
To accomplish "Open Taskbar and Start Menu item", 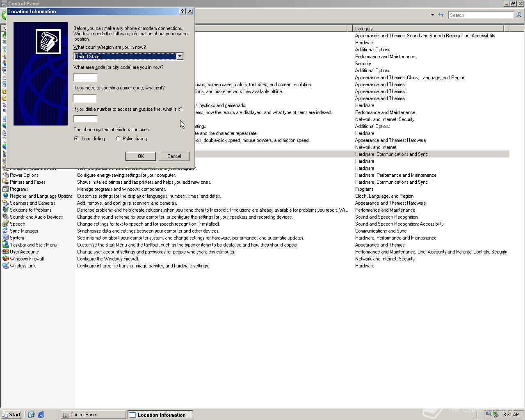I will pyautogui.click(x=34, y=245).
